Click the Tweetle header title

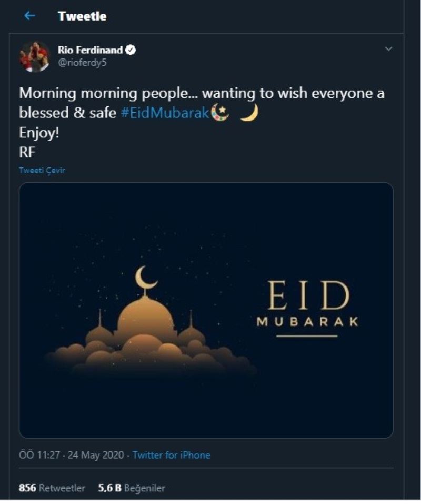pyautogui.click(x=82, y=16)
